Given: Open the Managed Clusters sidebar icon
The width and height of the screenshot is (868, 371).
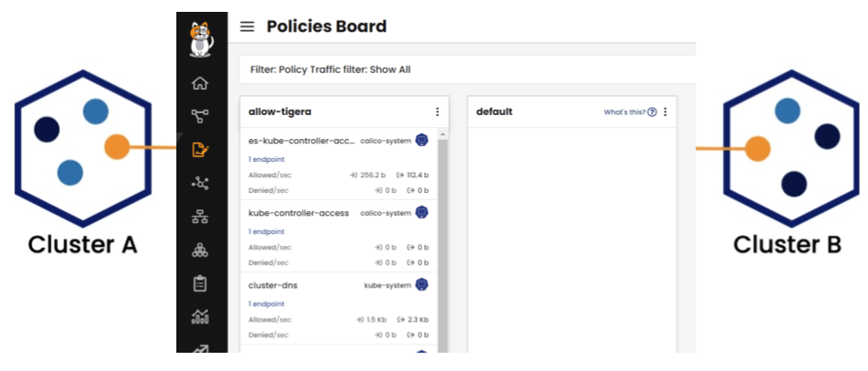Looking at the screenshot, I should [x=200, y=250].
